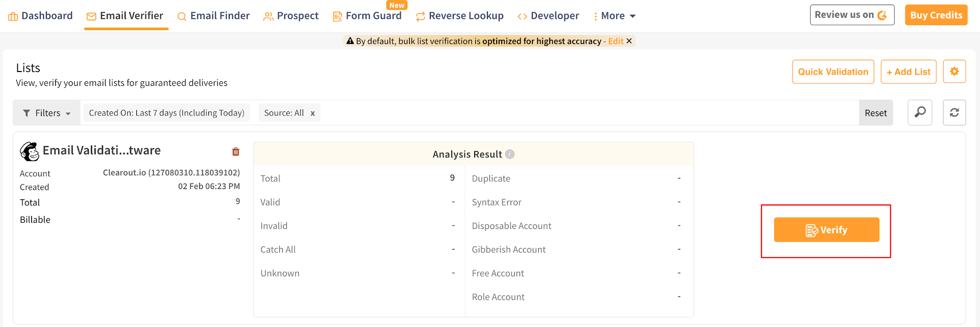Click the 'Catch All' row label
980x327 pixels.
click(278, 250)
